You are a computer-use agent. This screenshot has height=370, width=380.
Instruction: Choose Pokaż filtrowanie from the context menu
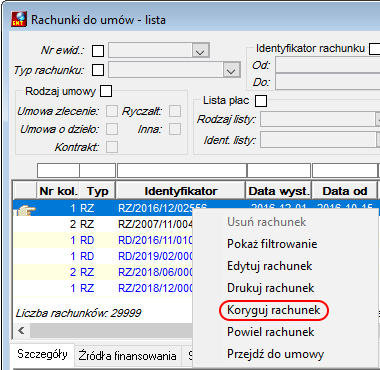click(272, 244)
